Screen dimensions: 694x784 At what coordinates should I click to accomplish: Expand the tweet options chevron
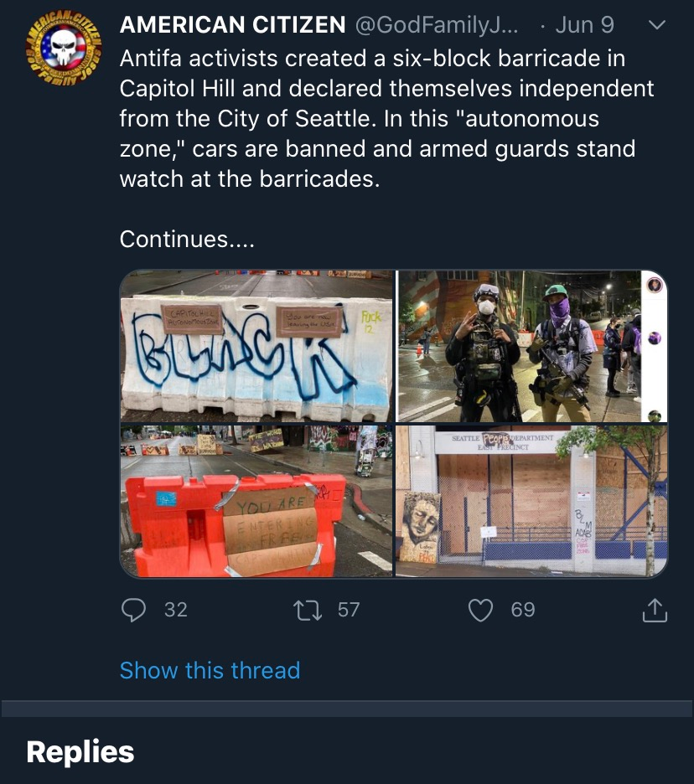point(656,24)
